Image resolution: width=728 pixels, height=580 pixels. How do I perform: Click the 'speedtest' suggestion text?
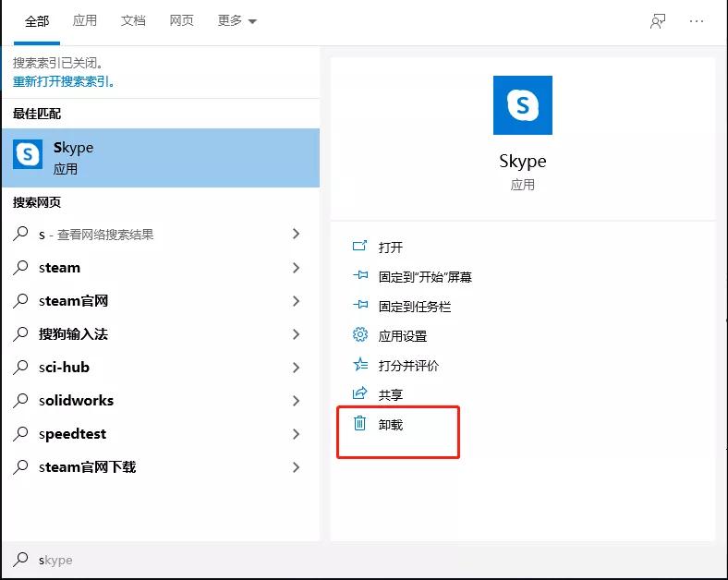coord(72,434)
